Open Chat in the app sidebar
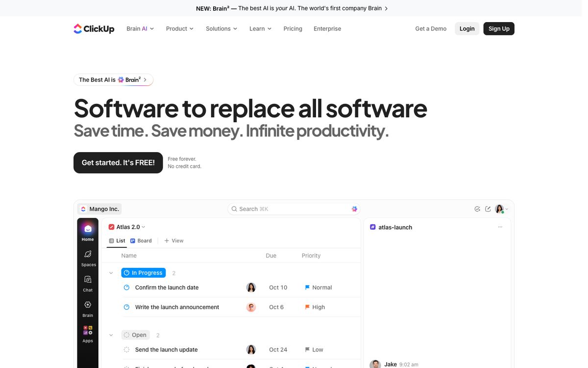Viewport: 588px width, 368px height. click(88, 284)
